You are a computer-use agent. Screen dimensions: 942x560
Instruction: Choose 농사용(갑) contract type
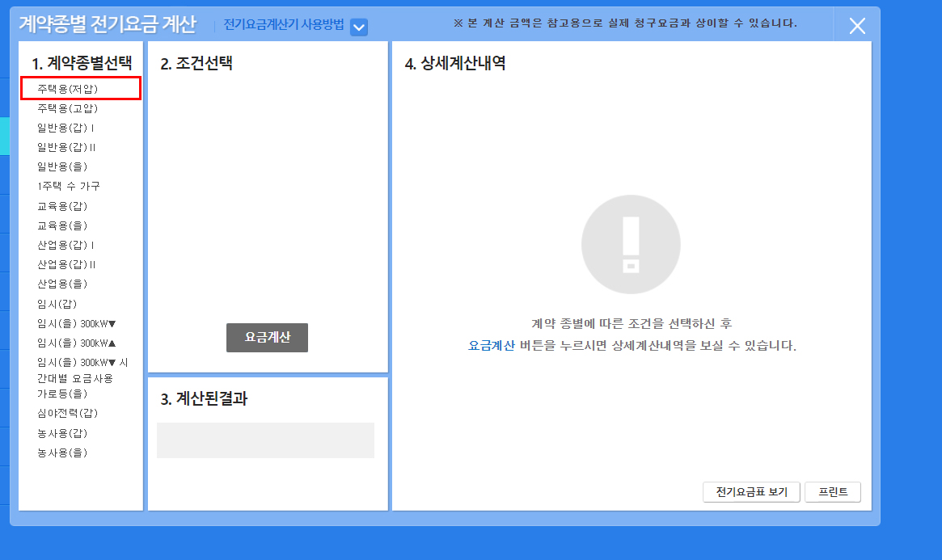coord(62,433)
